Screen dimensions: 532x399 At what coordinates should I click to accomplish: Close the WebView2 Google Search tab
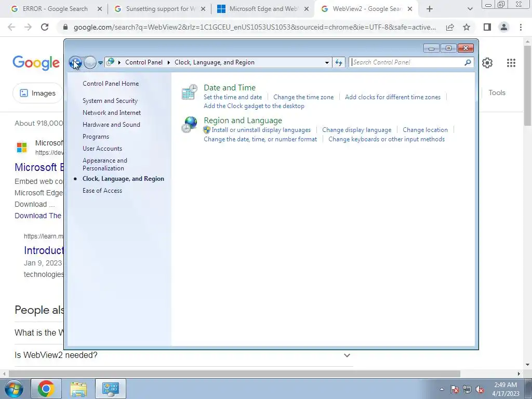click(410, 9)
